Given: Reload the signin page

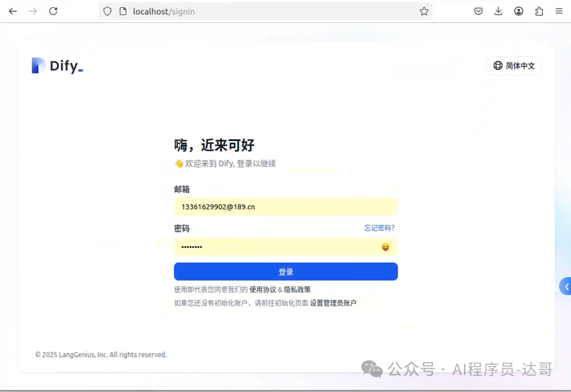Looking at the screenshot, I should pyautogui.click(x=53, y=11).
